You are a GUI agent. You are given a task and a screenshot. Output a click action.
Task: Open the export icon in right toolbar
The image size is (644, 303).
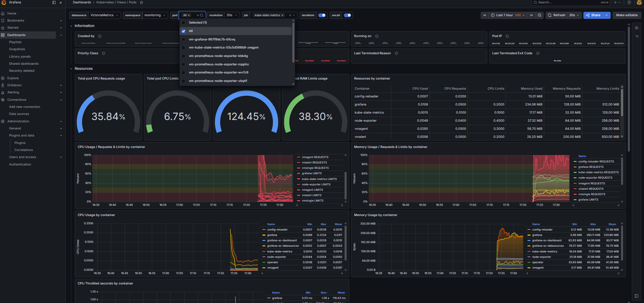[x=637, y=28]
